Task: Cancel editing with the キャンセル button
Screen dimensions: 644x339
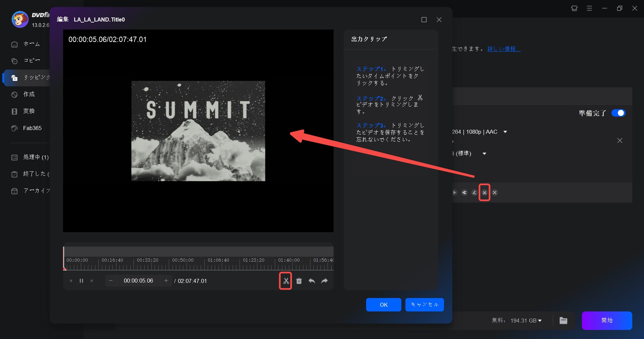Action: (x=425, y=305)
